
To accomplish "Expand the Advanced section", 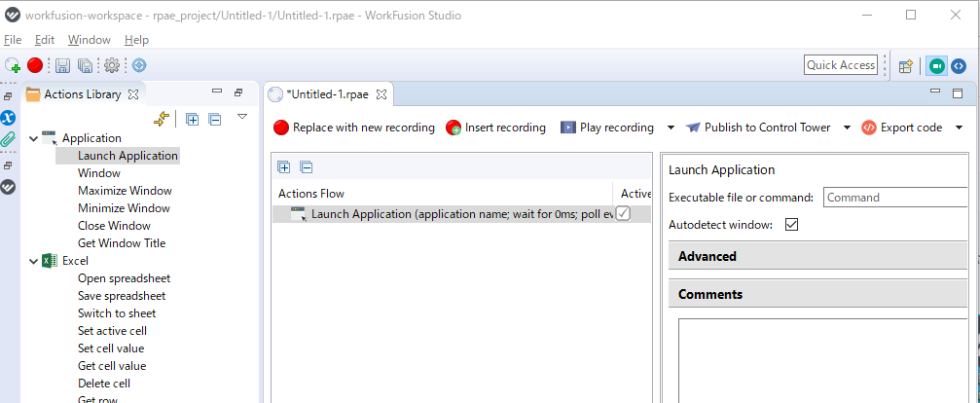I will [x=818, y=256].
